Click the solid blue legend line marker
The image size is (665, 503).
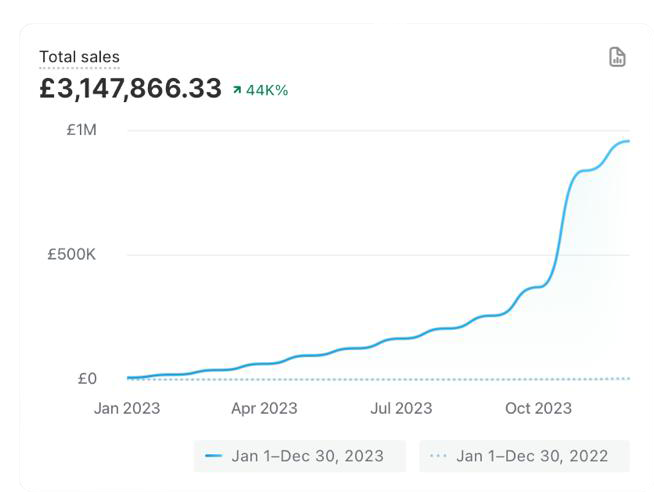213,456
